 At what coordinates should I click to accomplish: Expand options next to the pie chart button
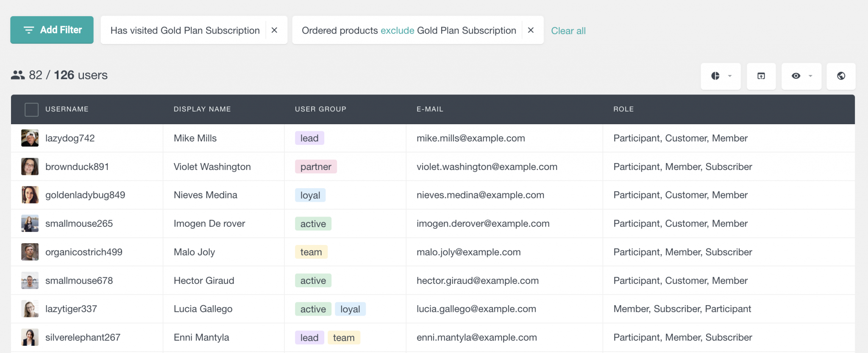[730, 76]
